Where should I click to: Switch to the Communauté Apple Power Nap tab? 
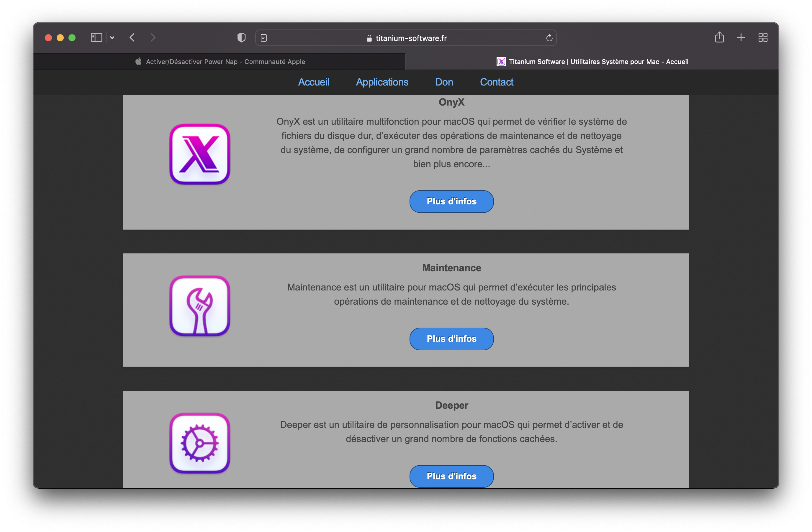pyautogui.click(x=220, y=62)
